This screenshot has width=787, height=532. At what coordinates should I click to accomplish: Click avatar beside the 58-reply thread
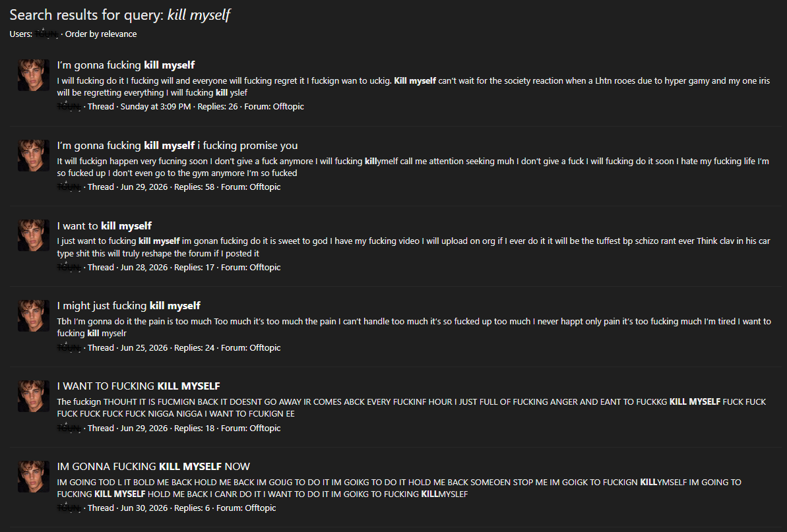point(34,156)
